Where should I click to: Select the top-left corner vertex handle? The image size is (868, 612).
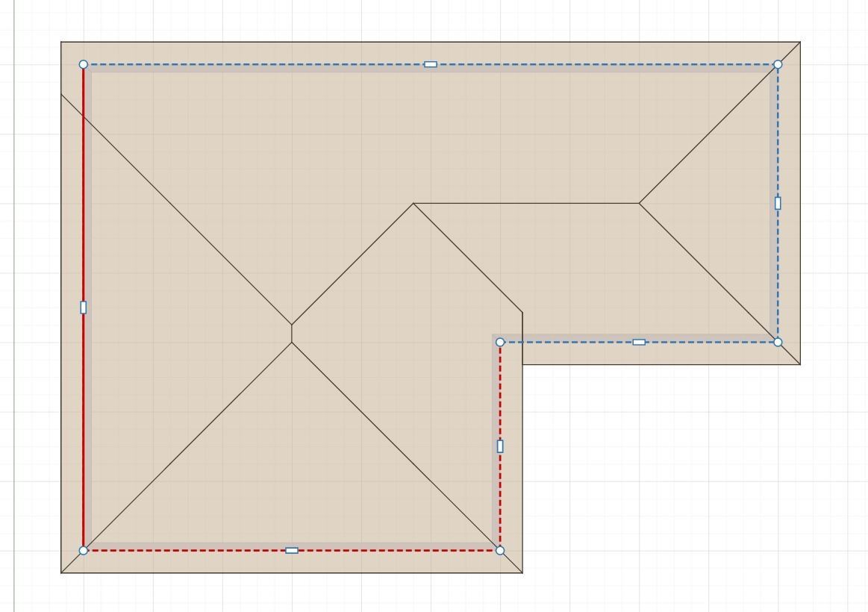click(x=83, y=65)
